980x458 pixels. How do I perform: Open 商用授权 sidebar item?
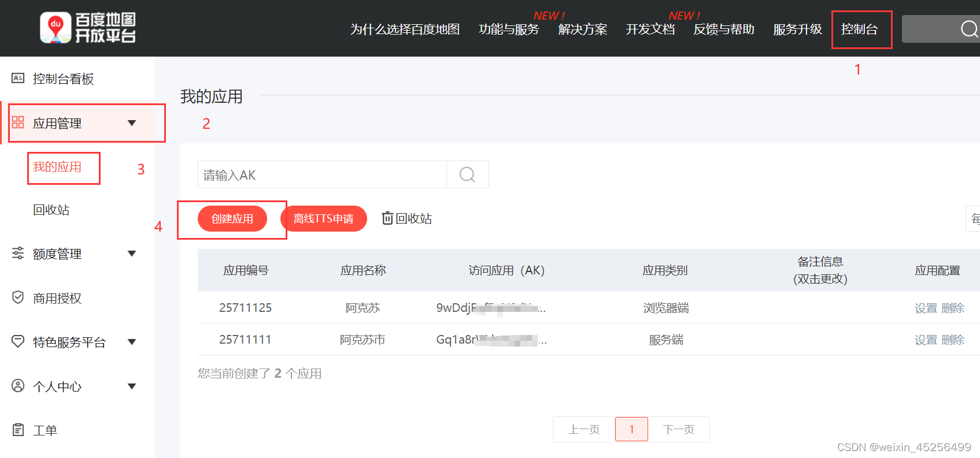tap(57, 298)
